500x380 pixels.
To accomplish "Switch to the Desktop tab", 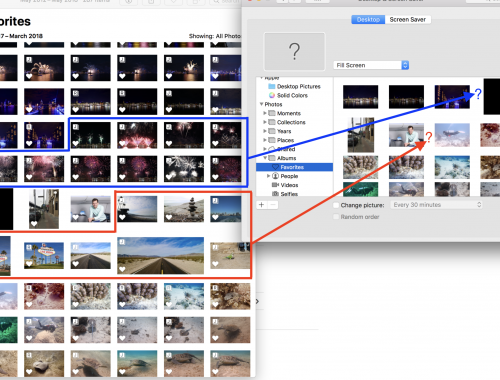I will tap(368, 20).
